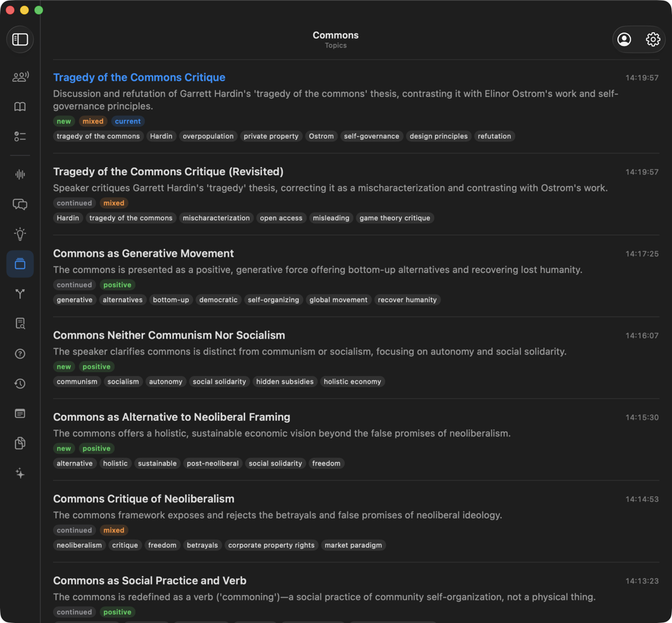Click the 'market paradigm' keyword tag
This screenshot has width=672, height=623.
coord(353,545)
